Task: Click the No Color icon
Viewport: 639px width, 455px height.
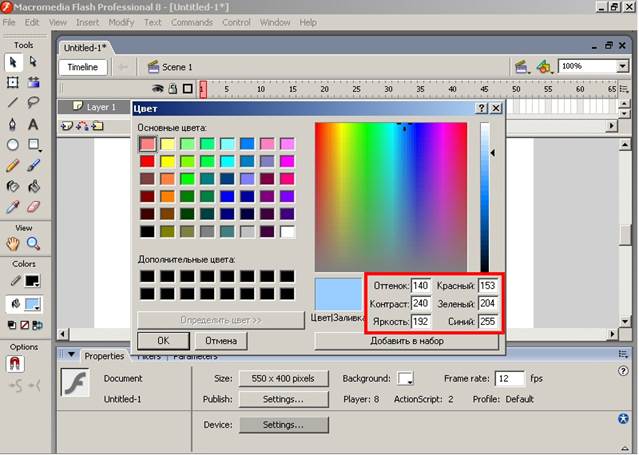Action: tap(24, 325)
